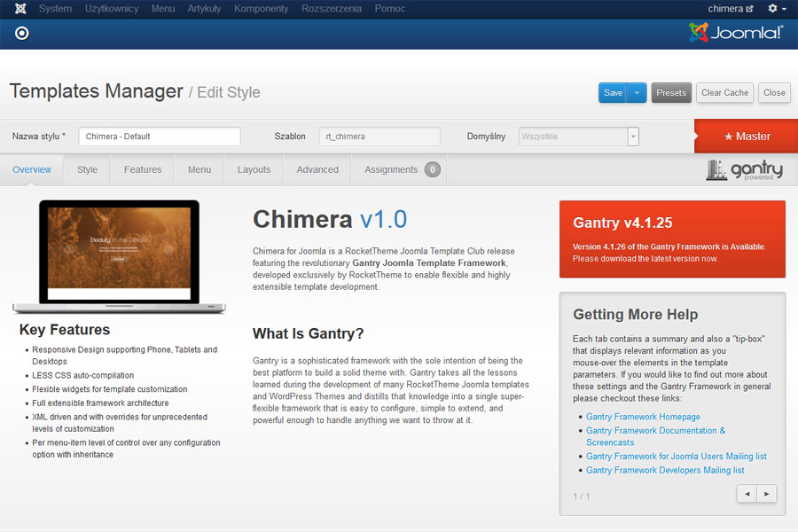Click the Presets button
This screenshot has width=798, height=532.
click(x=671, y=92)
